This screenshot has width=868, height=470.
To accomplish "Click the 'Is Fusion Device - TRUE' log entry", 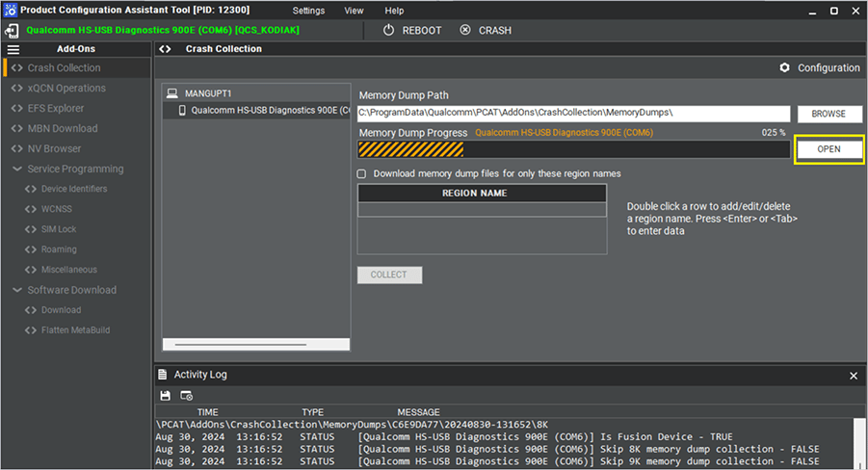I will point(443,437).
